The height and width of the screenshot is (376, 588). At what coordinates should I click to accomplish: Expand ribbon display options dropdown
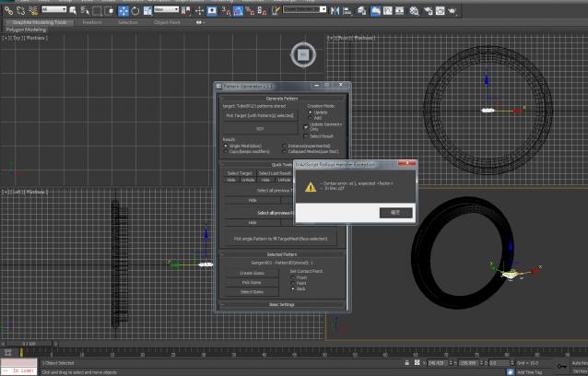click(200, 22)
